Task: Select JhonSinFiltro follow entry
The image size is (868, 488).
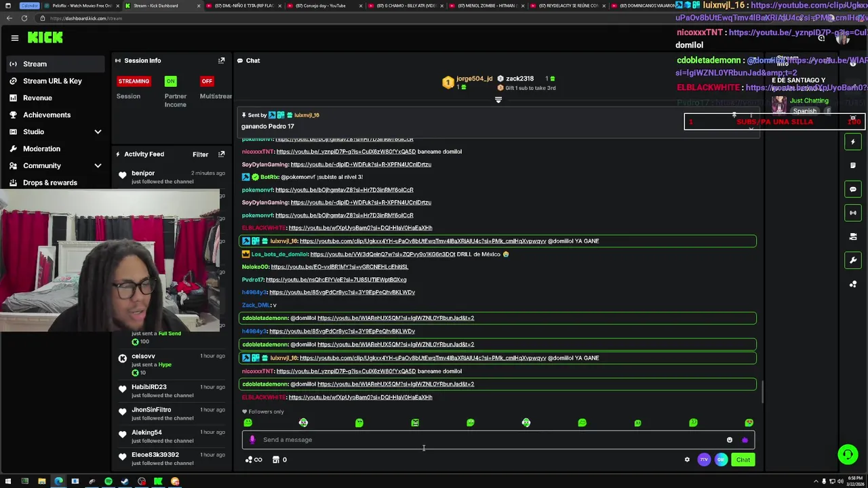Action: 172,413
